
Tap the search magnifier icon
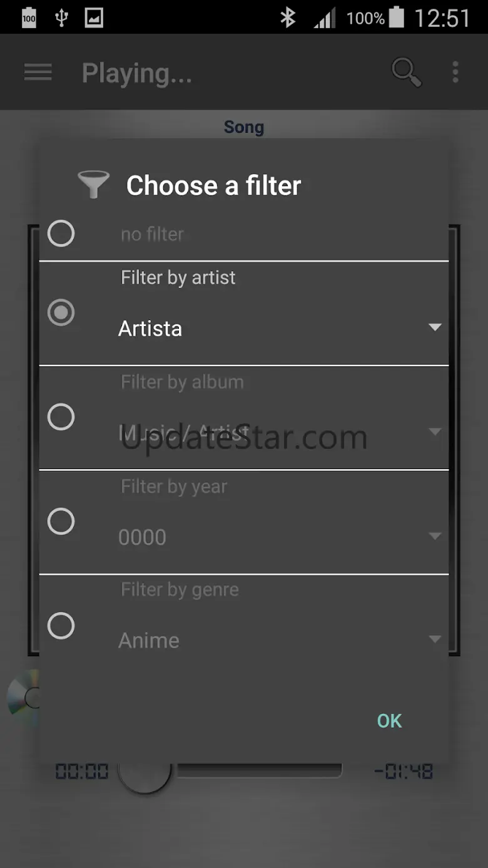[406, 73]
